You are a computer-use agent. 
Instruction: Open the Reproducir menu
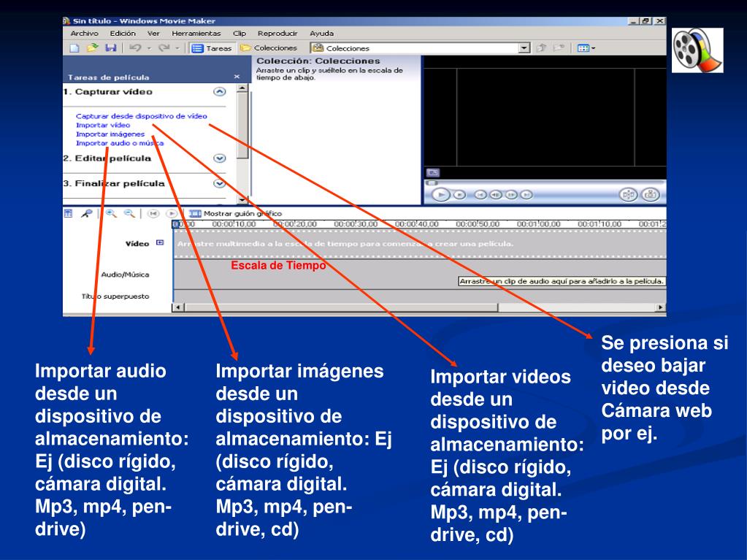pyautogui.click(x=277, y=34)
